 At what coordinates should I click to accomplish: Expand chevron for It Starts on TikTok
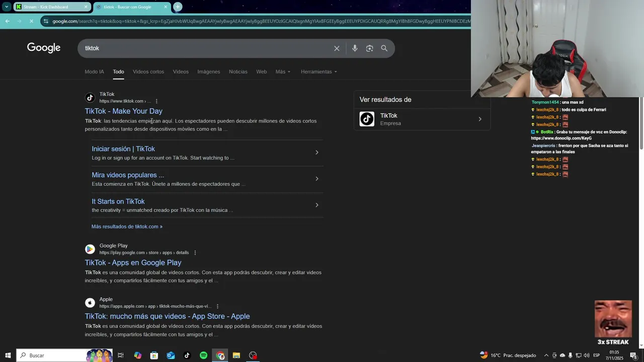point(316,205)
